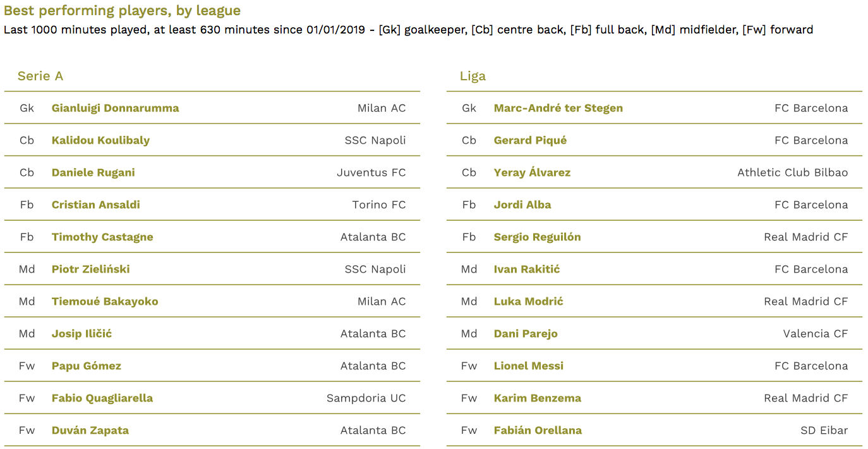The image size is (868, 449).
Task: Open Cristian Ansaldi profile link
Action: pyautogui.click(x=96, y=205)
